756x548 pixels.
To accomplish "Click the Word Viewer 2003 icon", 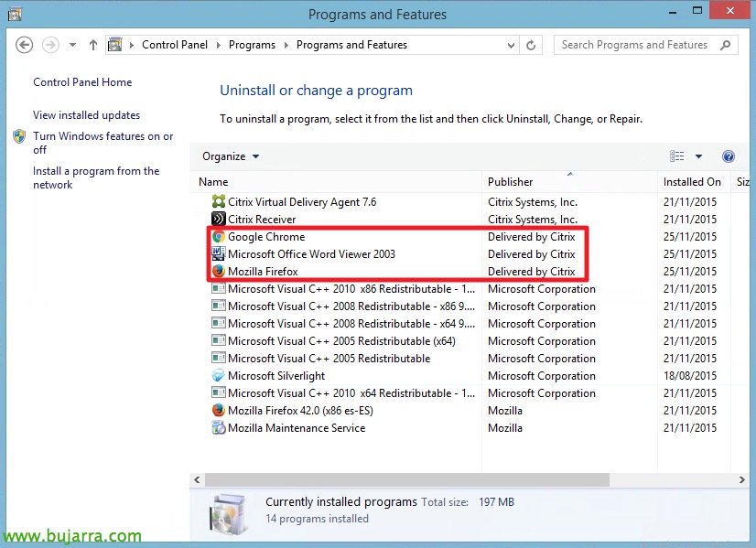I will [x=219, y=253].
